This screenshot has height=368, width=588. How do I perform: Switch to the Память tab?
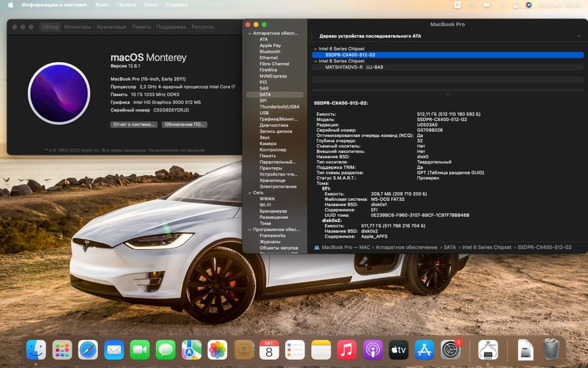(141, 26)
